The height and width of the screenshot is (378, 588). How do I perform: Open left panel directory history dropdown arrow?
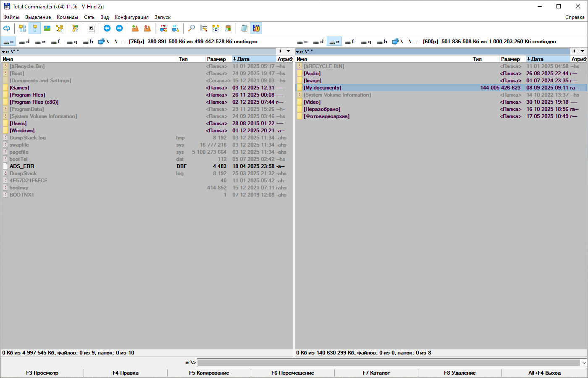[x=289, y=51]
